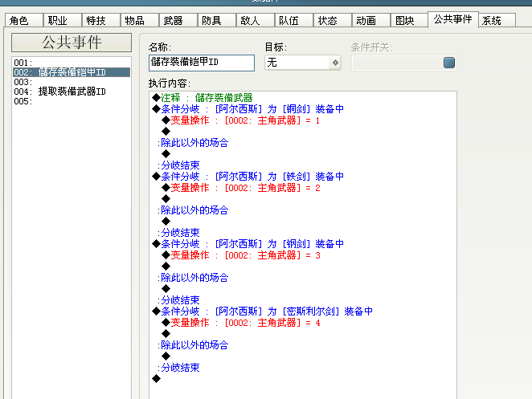Open the 职业 tab
The height and width of the screenshot is (399, 532).
(x=63, y=20)
